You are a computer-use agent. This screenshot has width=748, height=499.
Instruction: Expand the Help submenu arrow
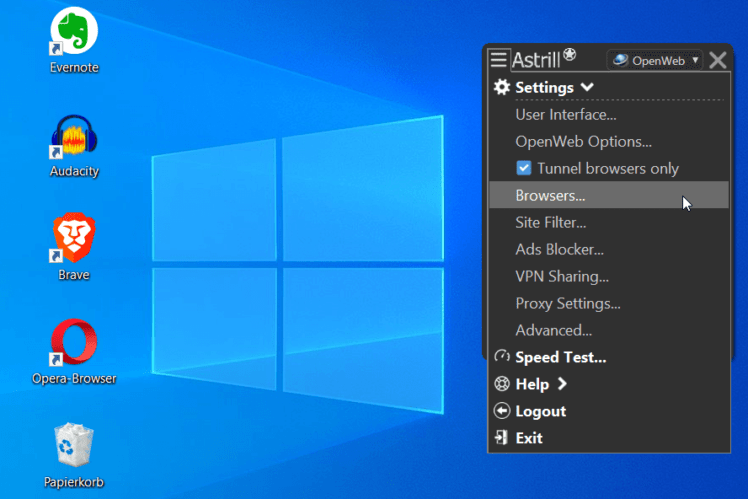click(x=562, y=384)
